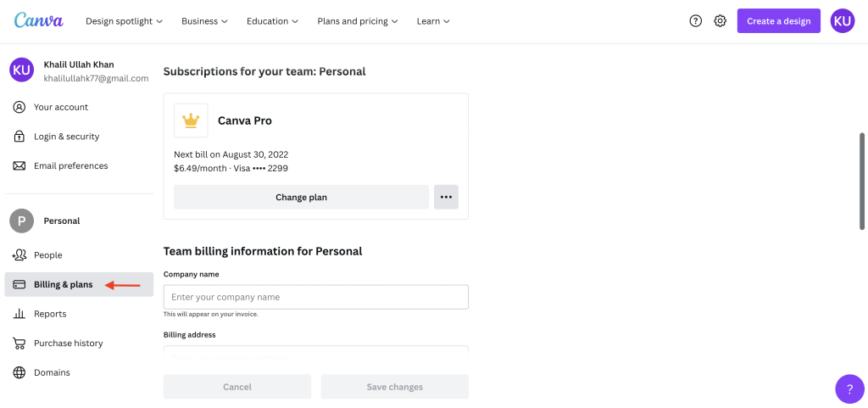Open the purple floating help bubble
Image resolution: width=868 pixels, height=408 pixels.
click(849, 388)
